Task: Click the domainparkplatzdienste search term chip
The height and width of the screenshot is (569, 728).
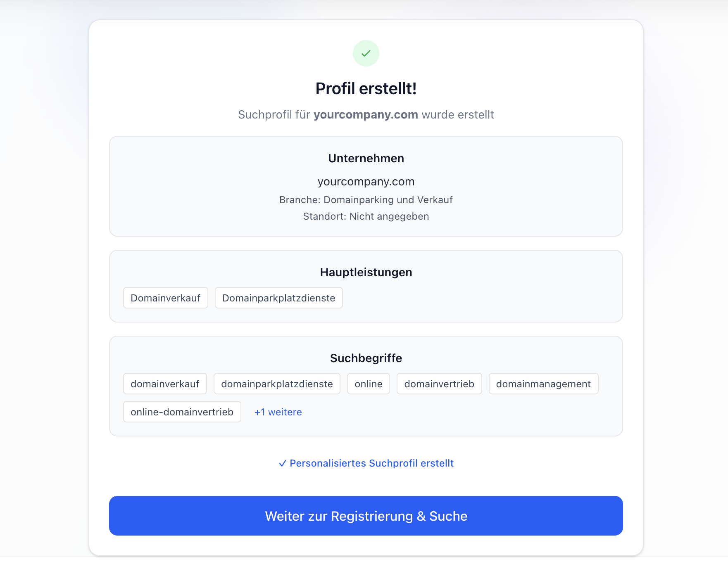Action: 277,384
